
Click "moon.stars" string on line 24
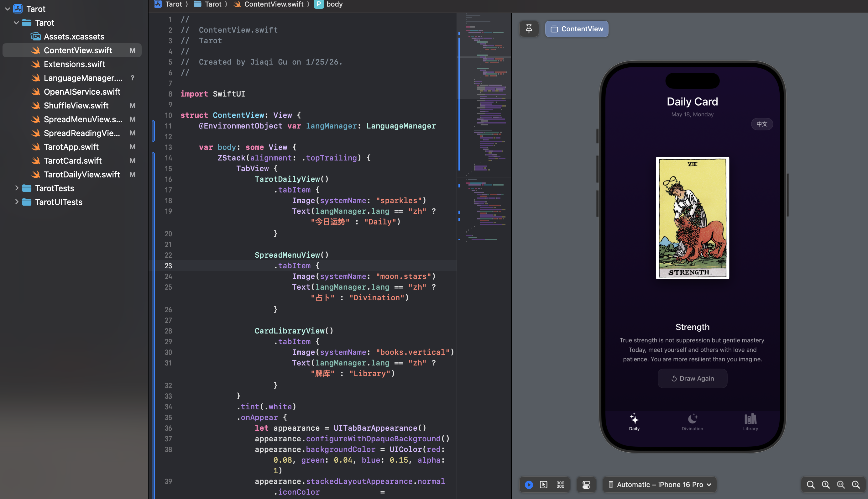click(403, 276)
